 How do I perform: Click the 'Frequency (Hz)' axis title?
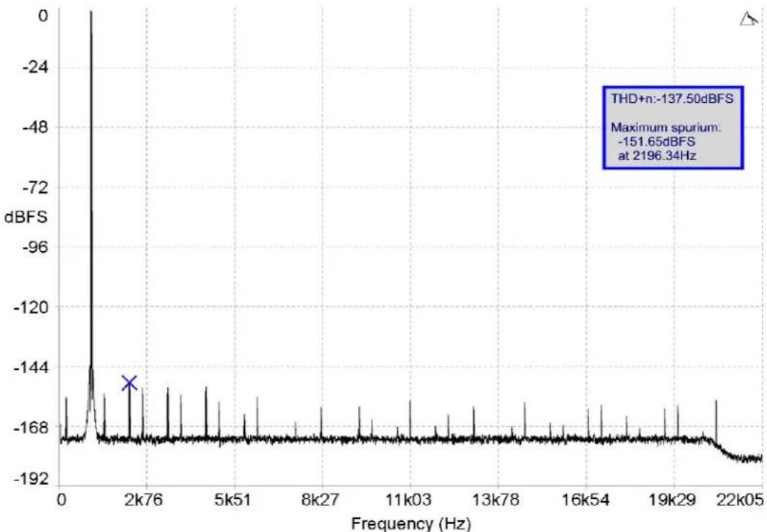(411, 523)
